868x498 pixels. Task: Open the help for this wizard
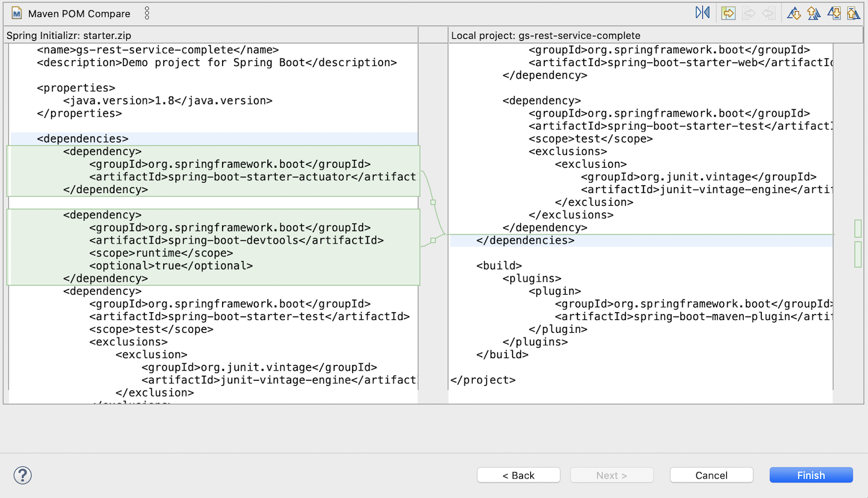pyautogui.click(x=23, y=475)
